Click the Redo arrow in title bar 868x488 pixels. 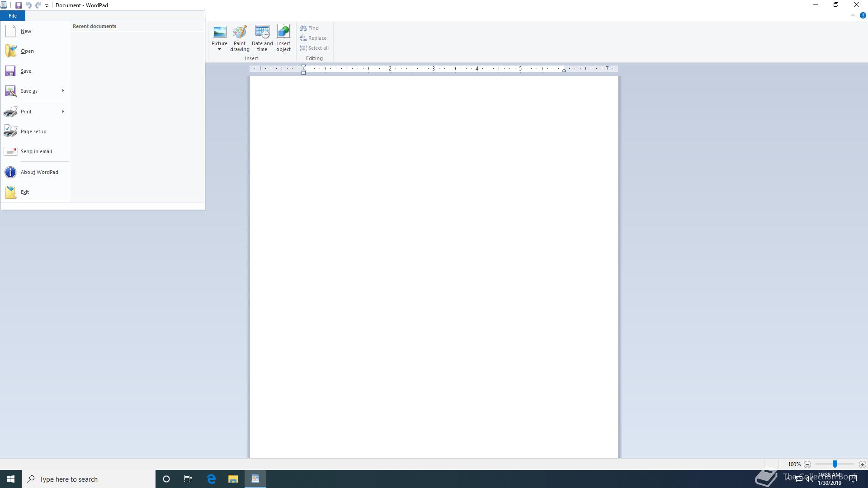pyautogui.click(x=38, y=5)
